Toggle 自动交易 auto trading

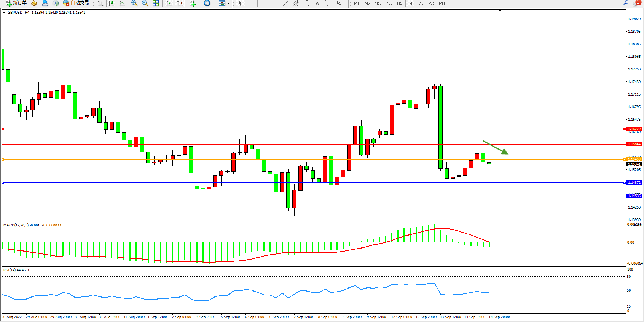76,3
